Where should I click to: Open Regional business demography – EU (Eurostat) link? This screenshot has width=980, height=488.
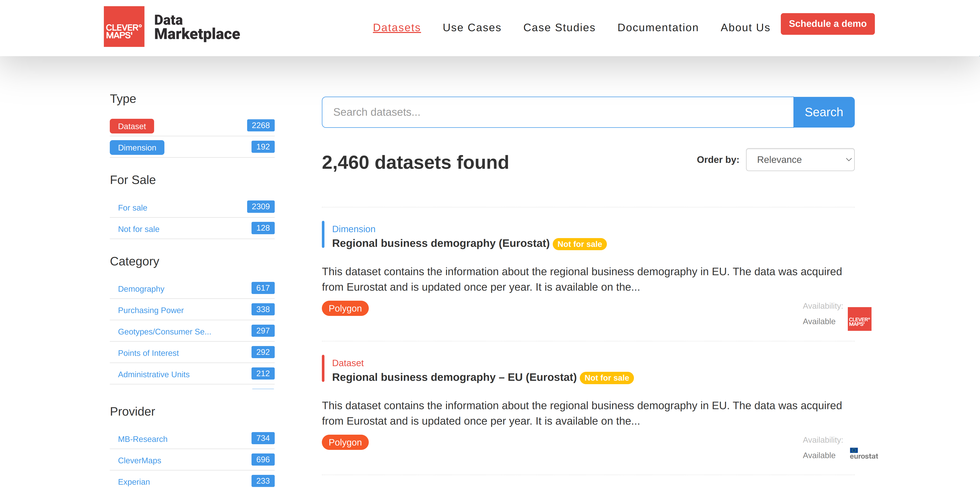pyautogui.click(x=454, y=377)
